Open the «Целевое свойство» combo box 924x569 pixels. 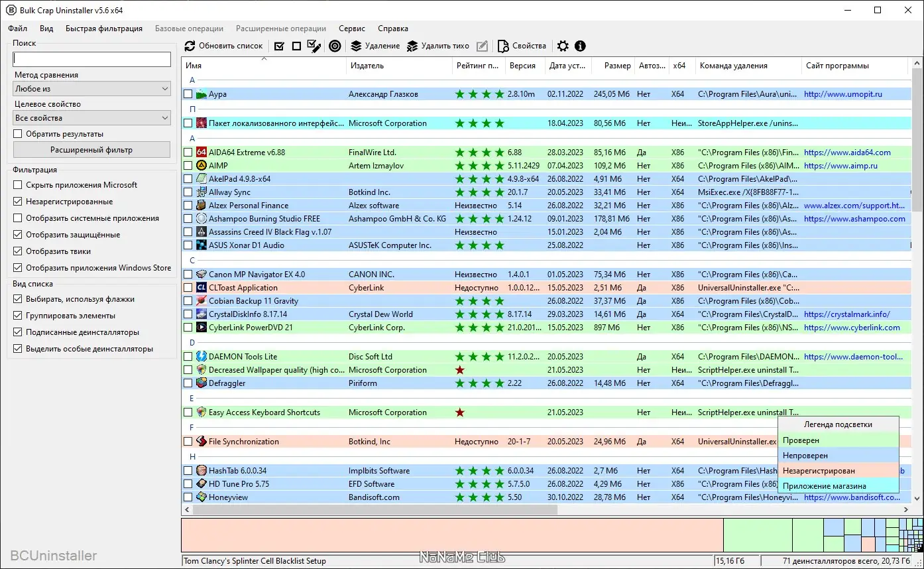tap(91, 118)
